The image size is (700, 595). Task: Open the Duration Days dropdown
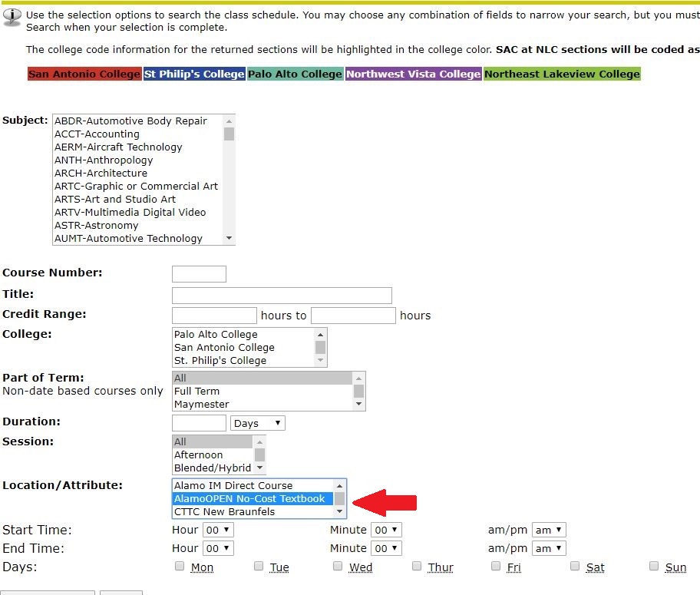click(x=257, y=423)
